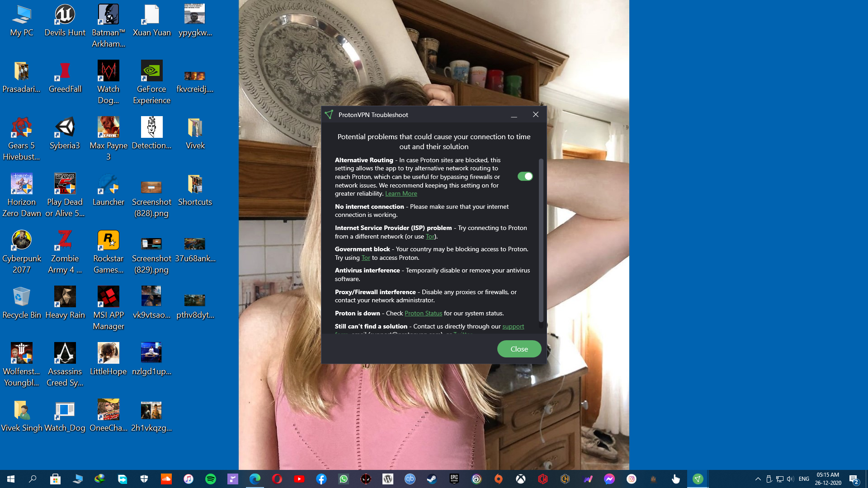
Task: Select the Shortcuts folder on desktop
Action: coord(195,190)
